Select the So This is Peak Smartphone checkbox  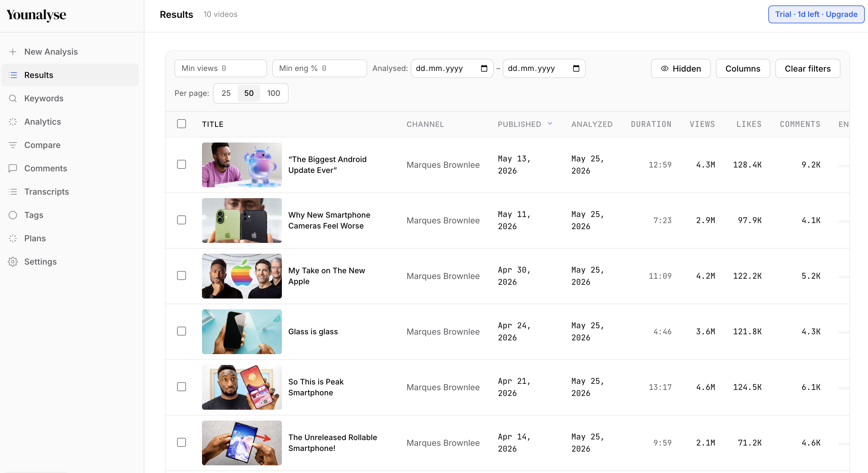pyautogui.click(x=181, y=386)
